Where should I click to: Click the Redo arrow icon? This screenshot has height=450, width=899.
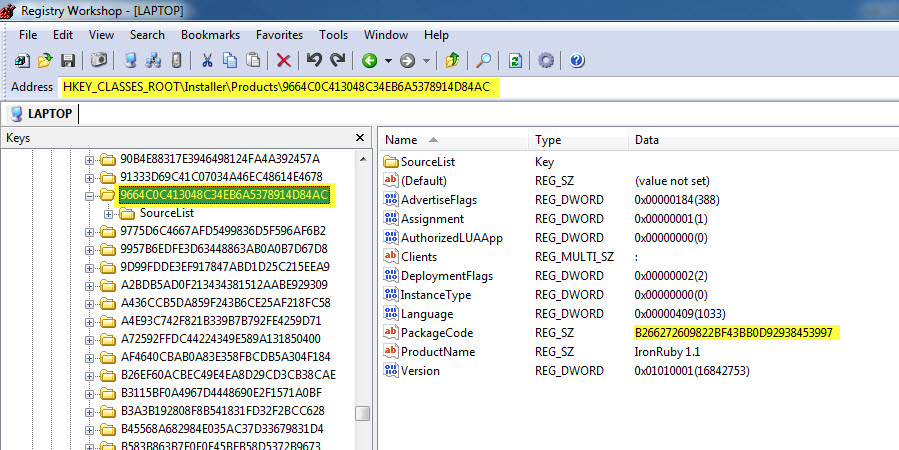[338, 60]
